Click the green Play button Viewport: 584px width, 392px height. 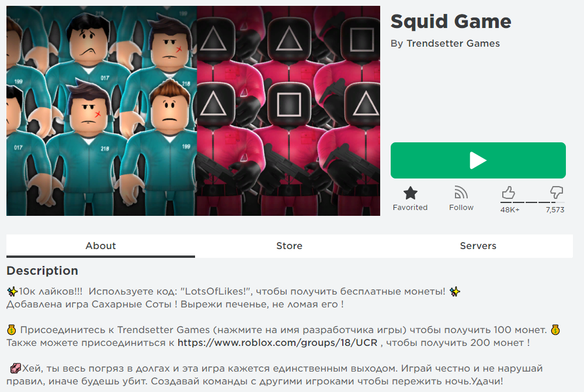478,160
